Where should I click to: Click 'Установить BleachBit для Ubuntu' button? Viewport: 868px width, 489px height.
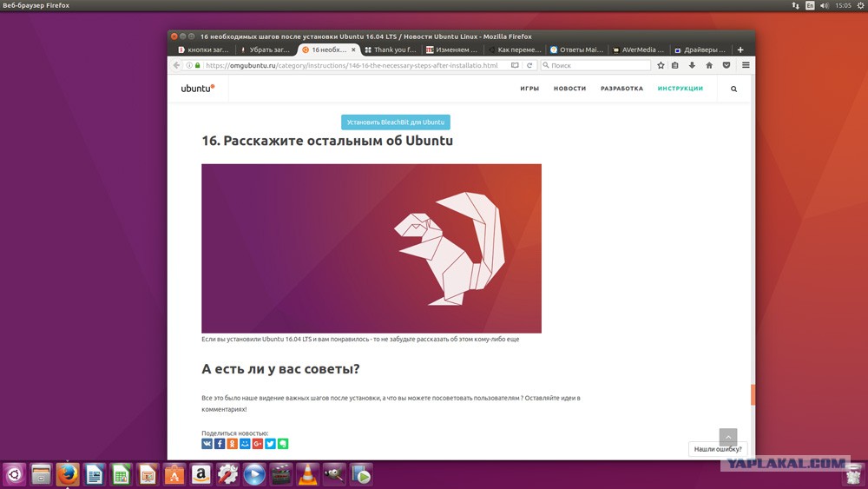(x=395, y=122)
